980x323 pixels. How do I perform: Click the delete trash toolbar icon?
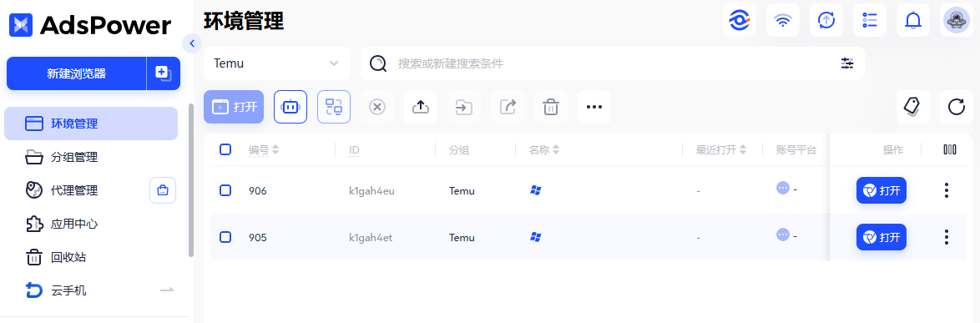[551, 107]
